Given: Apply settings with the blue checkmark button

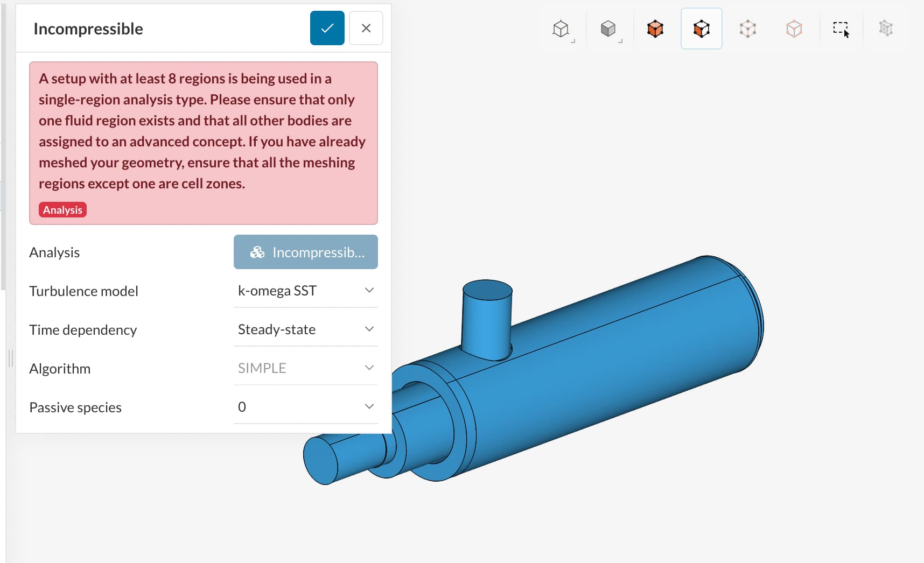Looking at the screenshot, I should [327, 28].
